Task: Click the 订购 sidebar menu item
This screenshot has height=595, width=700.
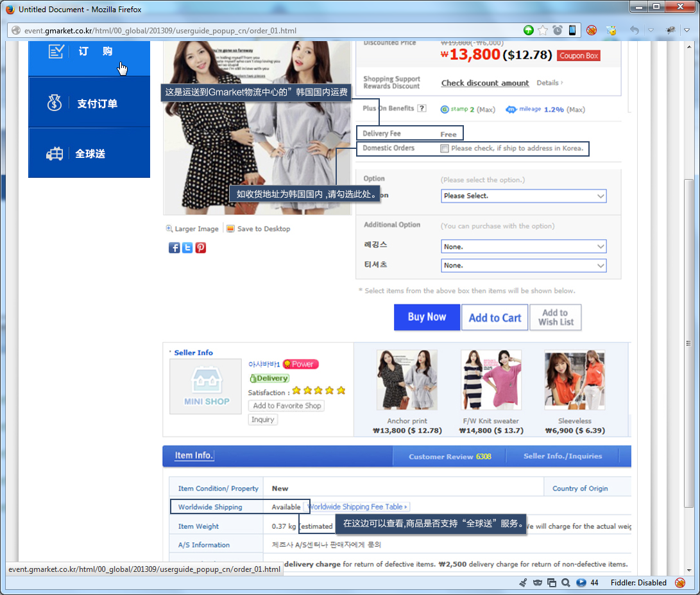Action: [89, 58]
